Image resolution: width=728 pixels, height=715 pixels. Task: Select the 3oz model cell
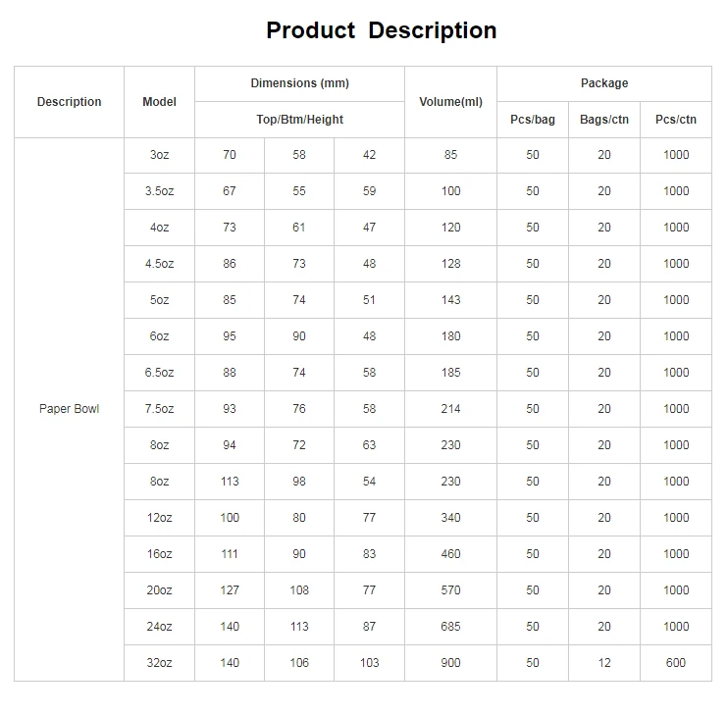click(x=159, y=155)
